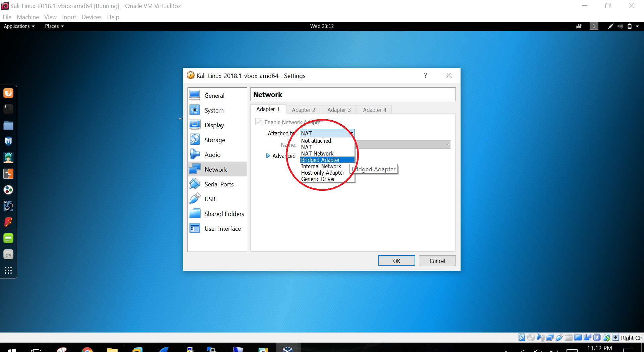Click OK to save settings
Image resolution: width=644 pixels, height=352 pixels.
[x=396, y=261]
